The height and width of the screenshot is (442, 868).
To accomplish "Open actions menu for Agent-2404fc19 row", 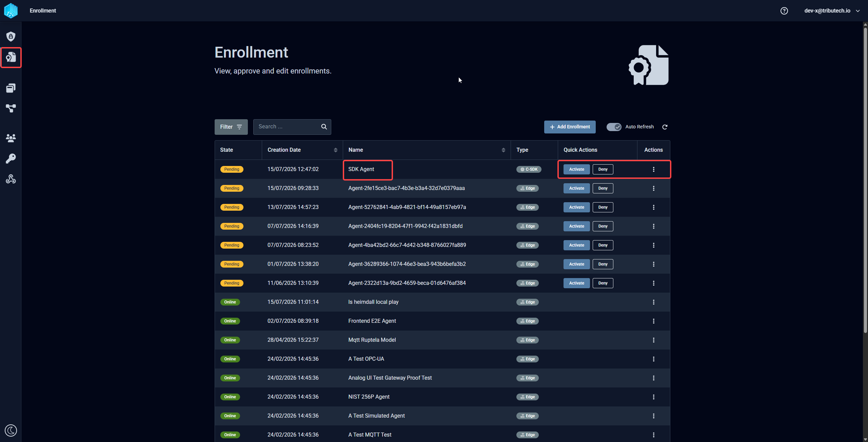I will coord(654,226).
